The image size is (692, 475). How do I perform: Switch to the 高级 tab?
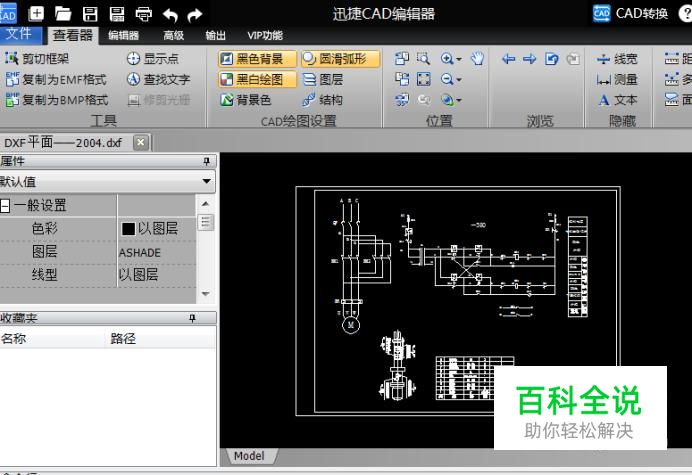[x=173, y=35]
